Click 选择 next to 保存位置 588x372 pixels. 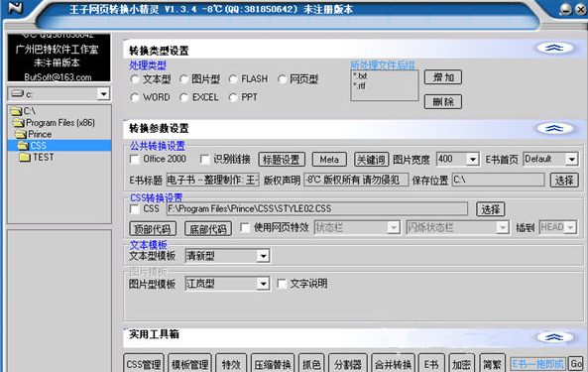(x=564, y=181)
